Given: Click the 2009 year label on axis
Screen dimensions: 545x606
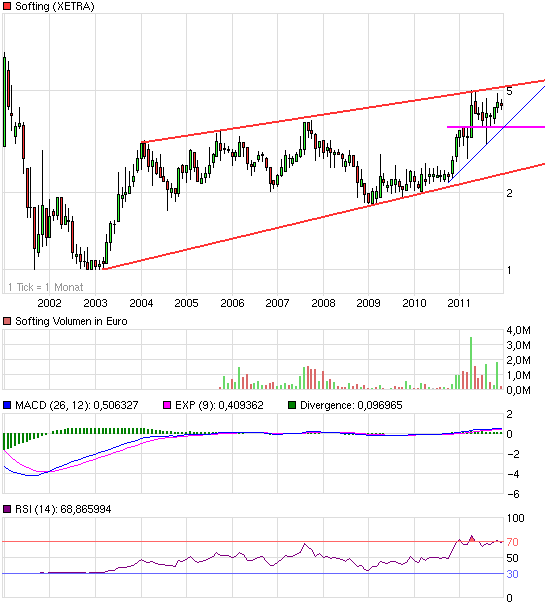Looking at the screenshot, I should pyautogui.click(x=368, y=303).
